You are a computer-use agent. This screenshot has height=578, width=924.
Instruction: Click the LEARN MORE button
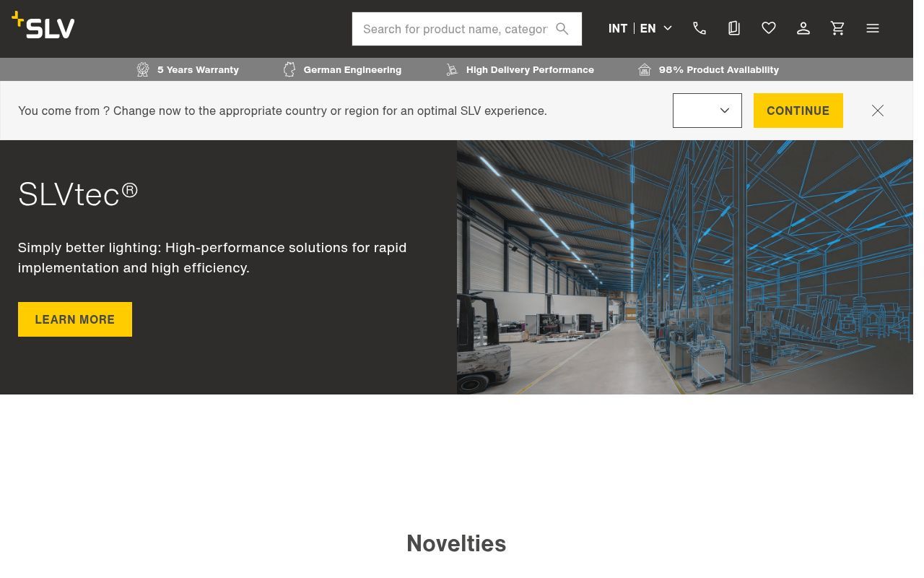(75, 319)
